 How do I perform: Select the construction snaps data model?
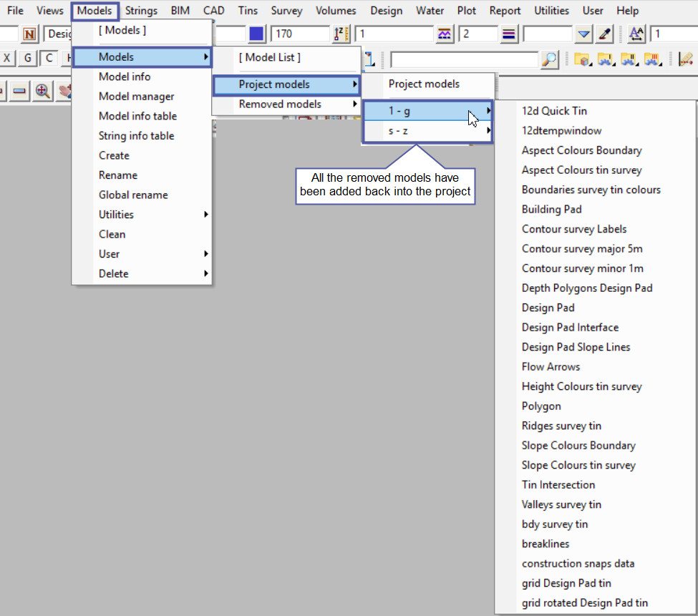click(595, 564)
